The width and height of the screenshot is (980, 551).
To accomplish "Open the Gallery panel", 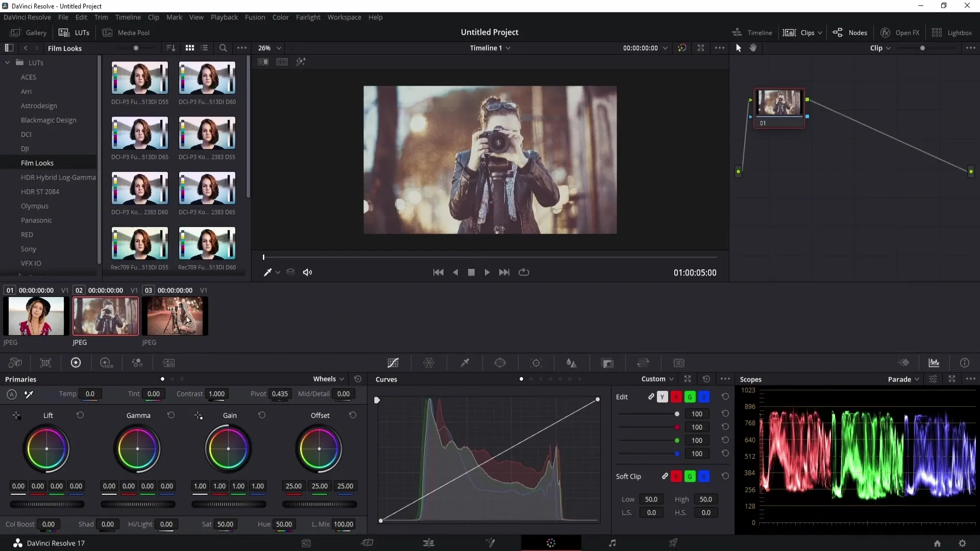I will [29, 33].
